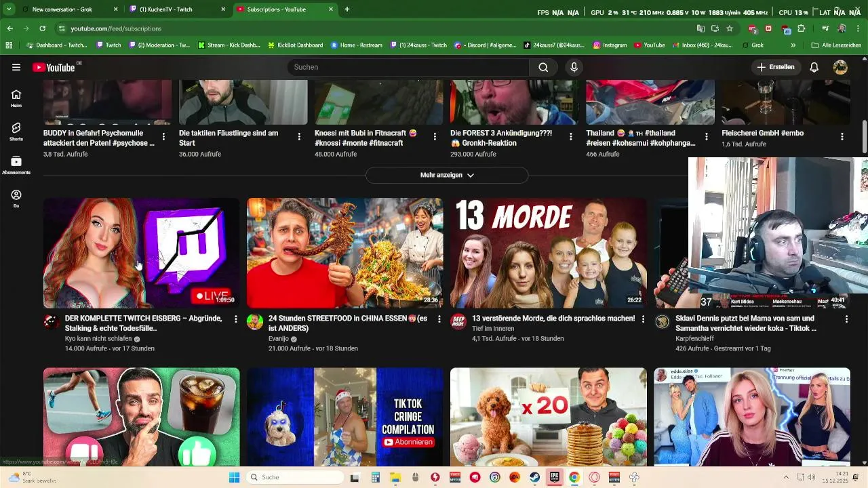868x488 pixels.
Task: Open the KickBot Dashboard bookmark
Action: tap(295, 45)
